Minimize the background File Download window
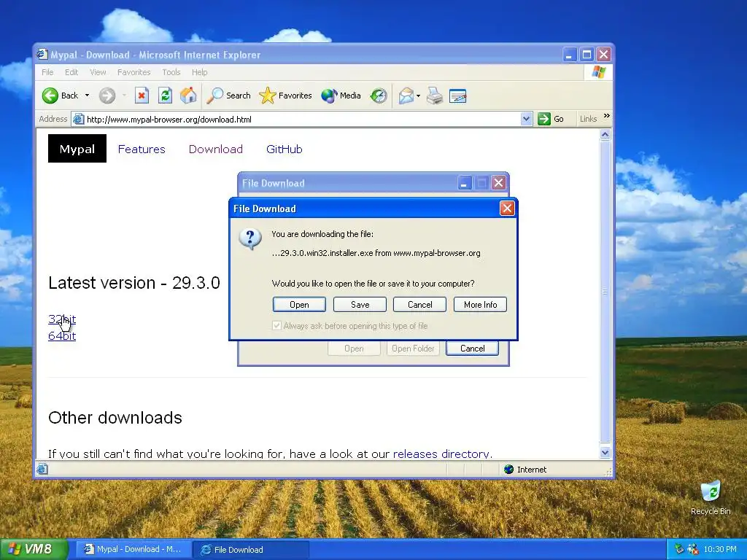Image resolution: width=747 pixels, height=560 pixels. coord(465,183)
